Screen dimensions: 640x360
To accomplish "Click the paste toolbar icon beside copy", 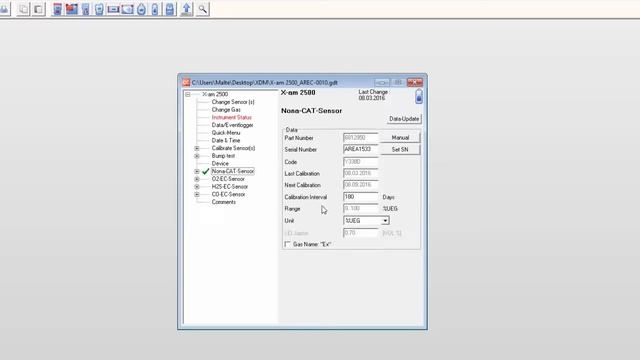I will tap(39, 9).
